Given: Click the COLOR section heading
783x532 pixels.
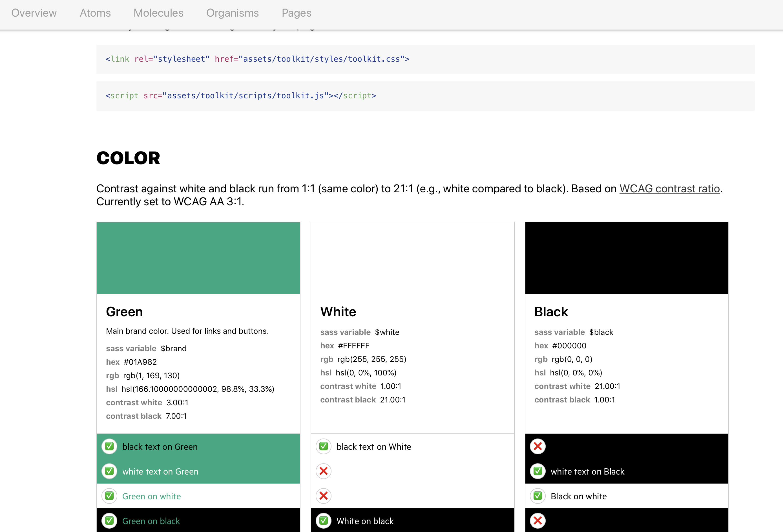Looking at the screenshot, I should 128,158.
